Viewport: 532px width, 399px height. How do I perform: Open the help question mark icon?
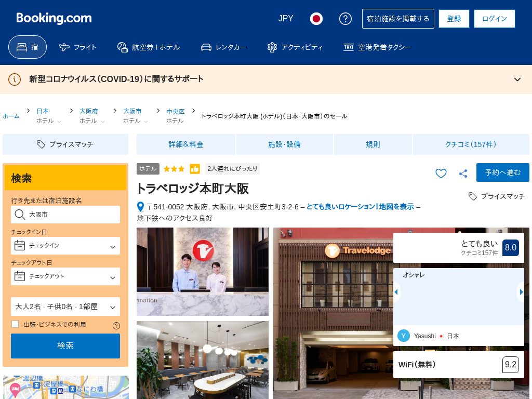(345, 19)
